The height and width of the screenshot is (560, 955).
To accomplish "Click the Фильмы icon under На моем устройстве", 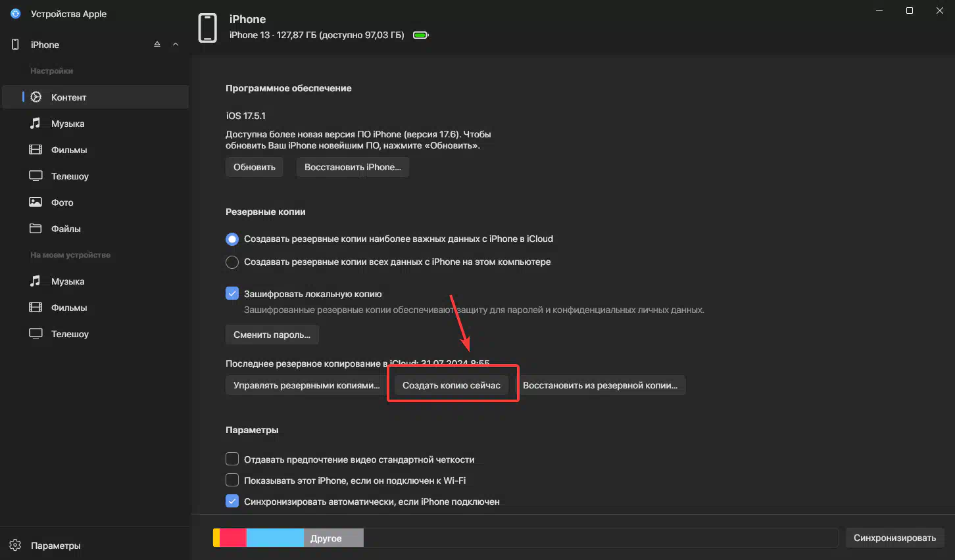I will pos(36,307).
